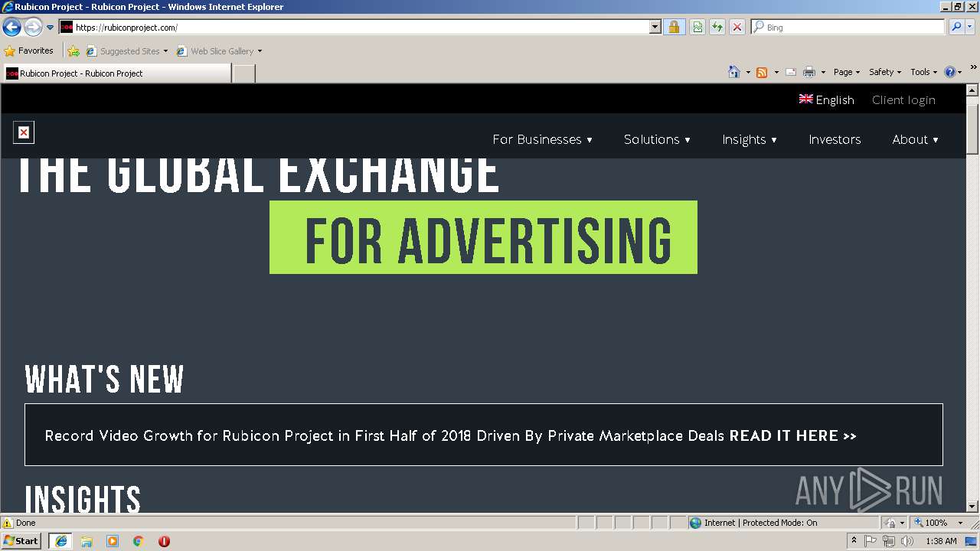Click the warning icon in status bar
Image resolution: width=980 pixels, height=551 pixels.
pos(8,523)
